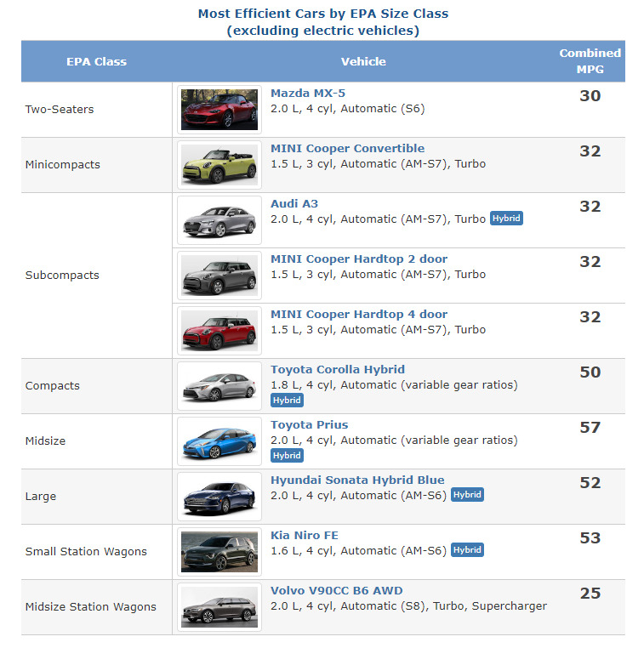
Task: Click the gray MINI Hardtop 2 door photo
Action: pyautogui.click(x=219, y=276)
